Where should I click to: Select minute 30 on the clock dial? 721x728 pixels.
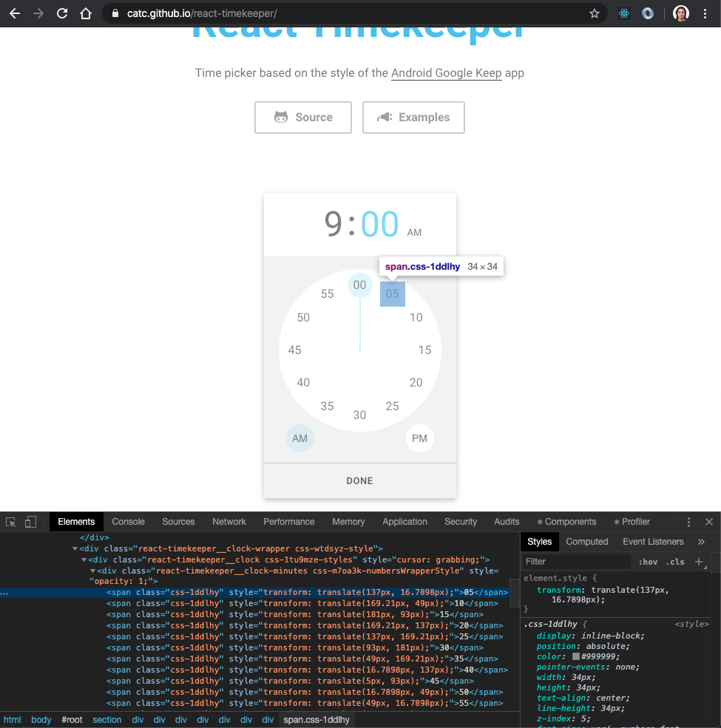tap(359, 415)
